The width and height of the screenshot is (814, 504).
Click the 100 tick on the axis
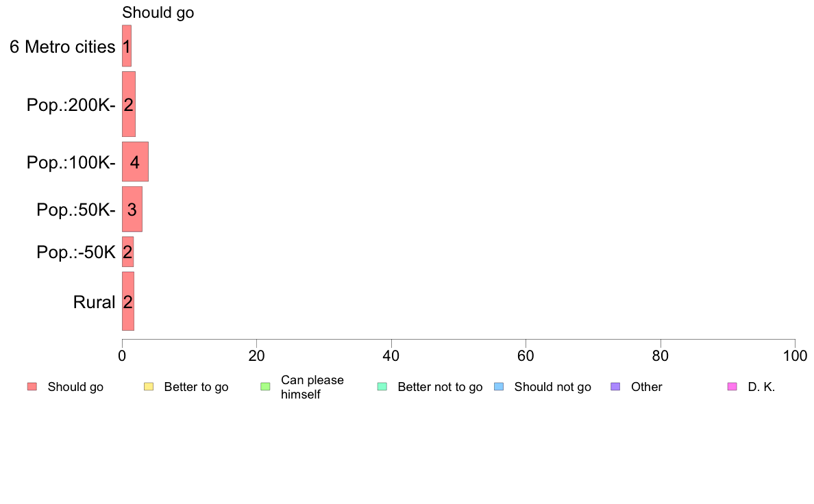[795, 355]
